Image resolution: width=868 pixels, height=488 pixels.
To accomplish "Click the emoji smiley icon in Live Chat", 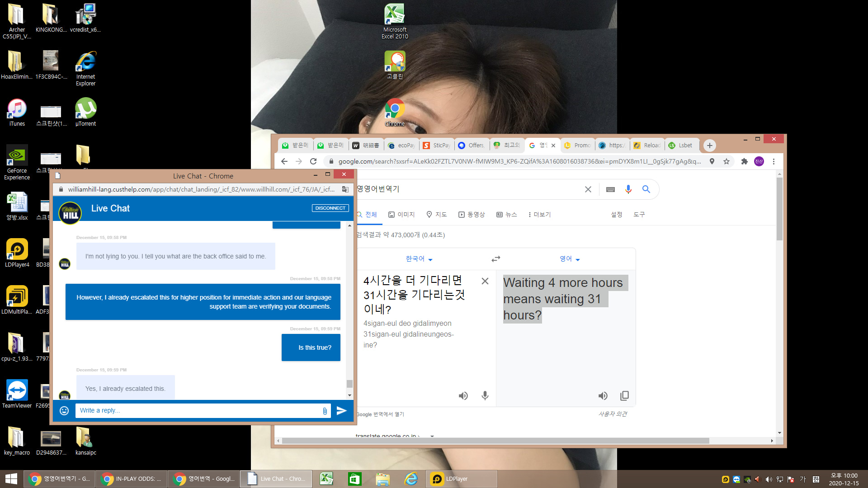I will point(64,410).
